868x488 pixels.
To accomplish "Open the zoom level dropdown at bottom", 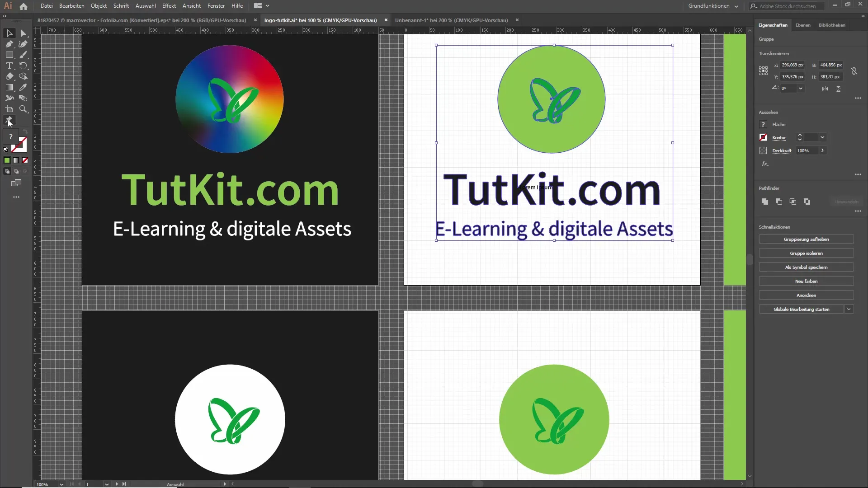I will click(61, 484).
